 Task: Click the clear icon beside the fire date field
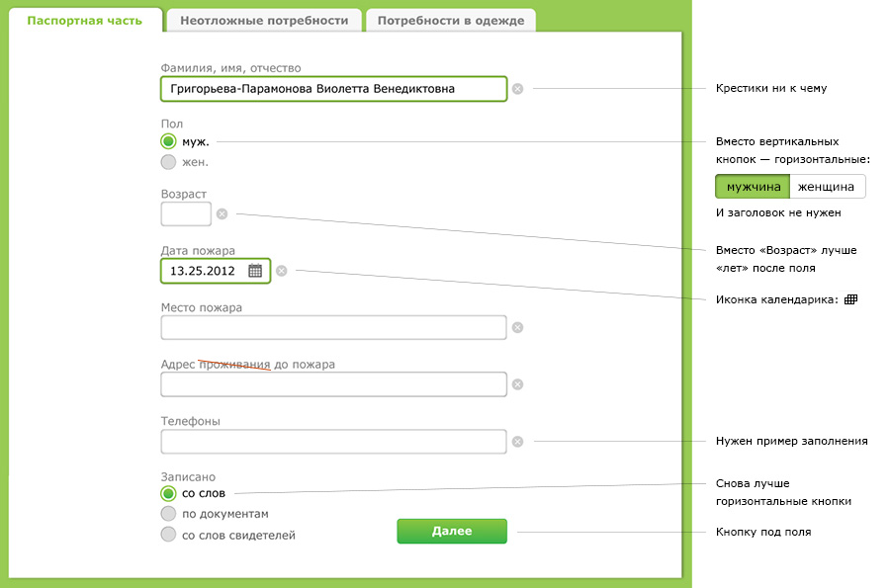[282, 271]
